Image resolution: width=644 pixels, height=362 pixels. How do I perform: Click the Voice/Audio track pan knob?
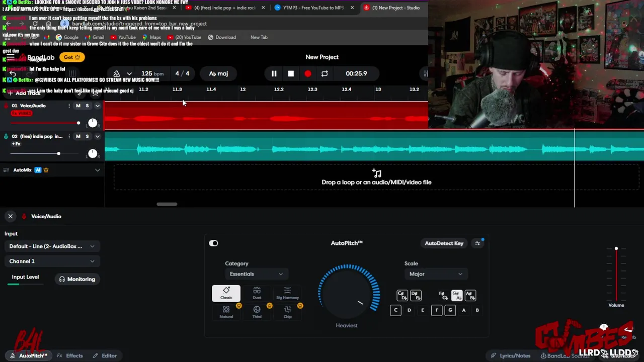(93, 123)
